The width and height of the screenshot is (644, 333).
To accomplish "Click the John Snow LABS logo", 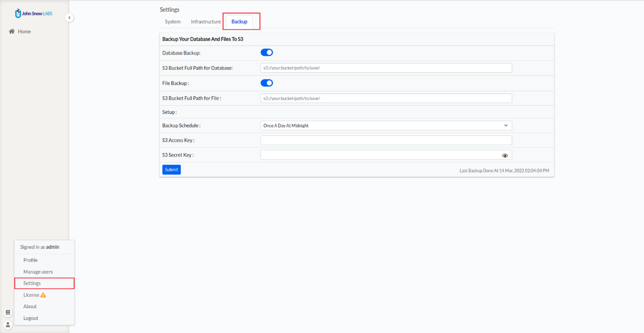I will pyautogui.click(x=34, y=14).
